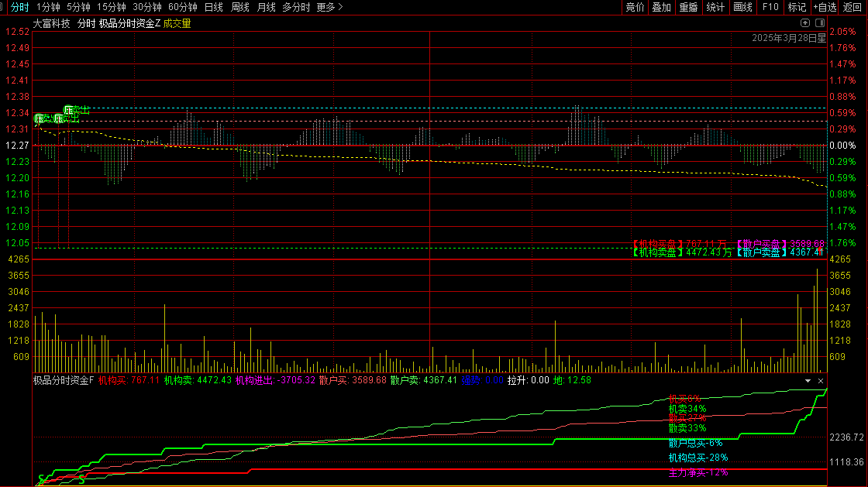This screenshot has width=868, height=487.
Task: Toggle the side panel icon above the chart
Action: point(820,22)
